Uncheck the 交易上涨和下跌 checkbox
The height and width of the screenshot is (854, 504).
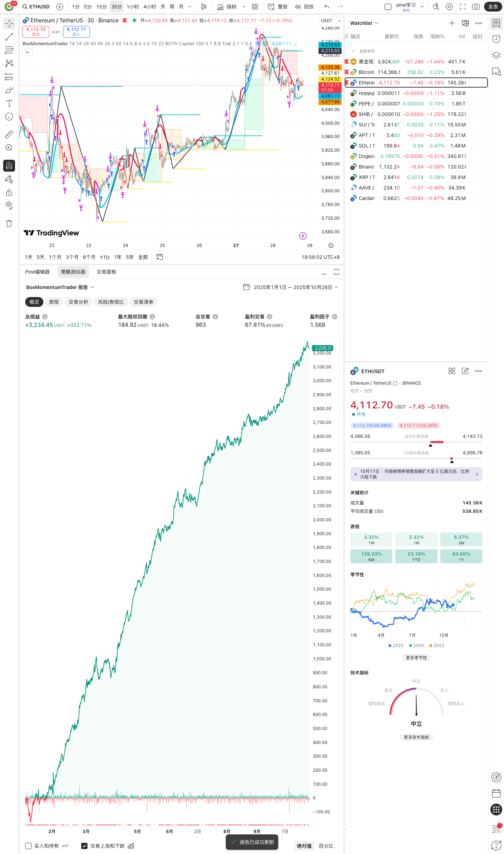click(x=84, y=846)
